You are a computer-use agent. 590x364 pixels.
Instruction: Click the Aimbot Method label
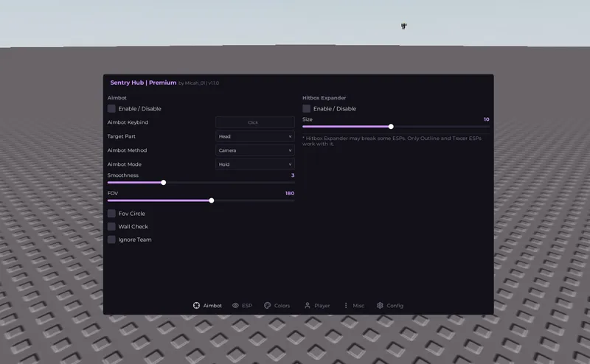coord(127,150)
